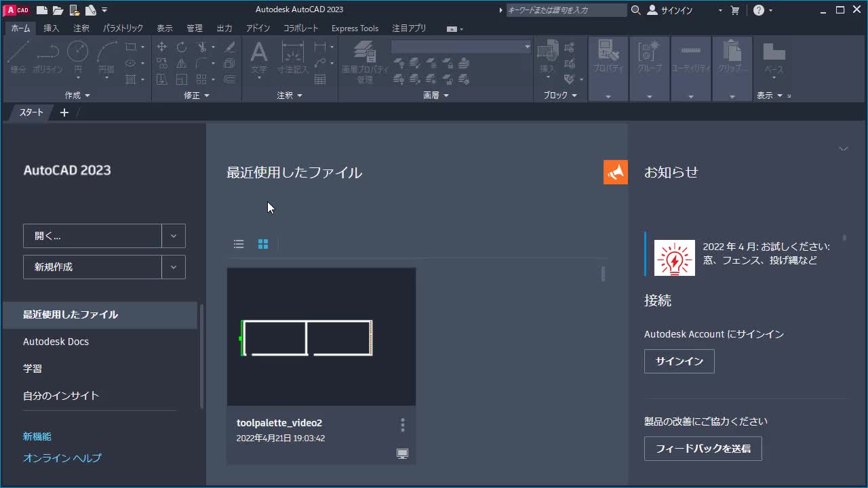Select 最近使用したファイル in the sidebar
The image size is (868, 488).
(100, 314)
